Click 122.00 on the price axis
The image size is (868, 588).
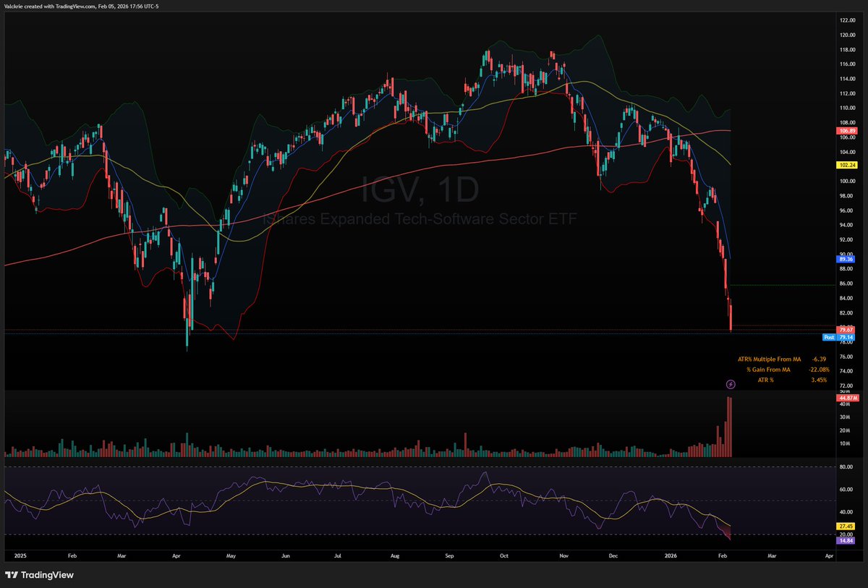point(847,20)
